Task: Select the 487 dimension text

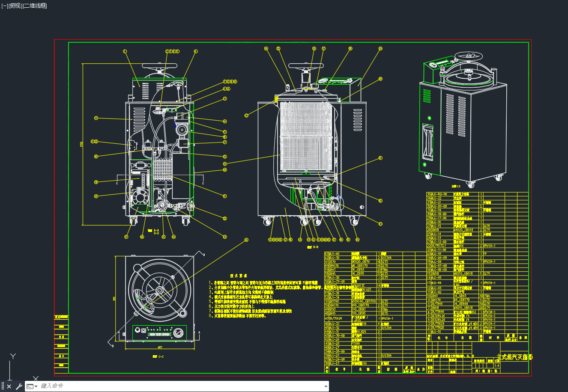Action: (160, 347)
